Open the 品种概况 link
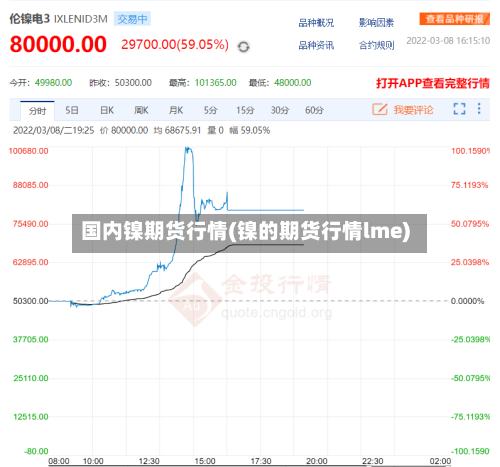This screenshot has width=500, height=467. point(316,23)
